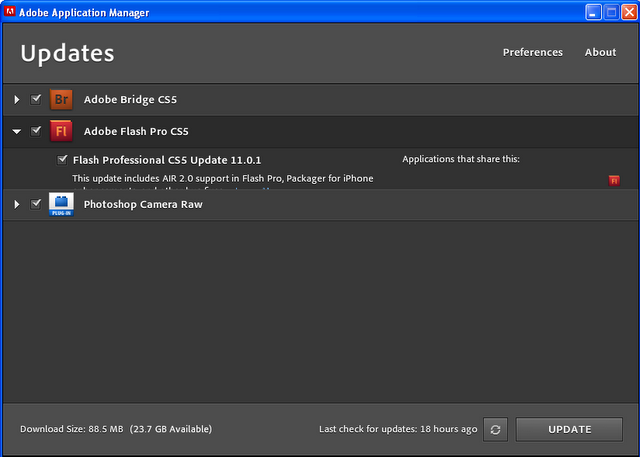The width and height of the screenshot is (640, 457).
Task: Uncheck the Photoshop Camera Raw checkbox
Action: (36, 204)
